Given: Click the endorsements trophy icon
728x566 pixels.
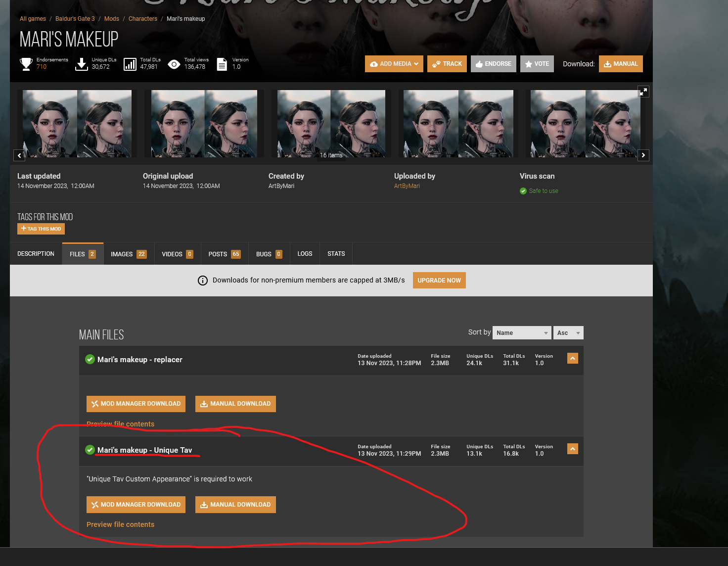Looking at the screenshot, I should (26, 64).
